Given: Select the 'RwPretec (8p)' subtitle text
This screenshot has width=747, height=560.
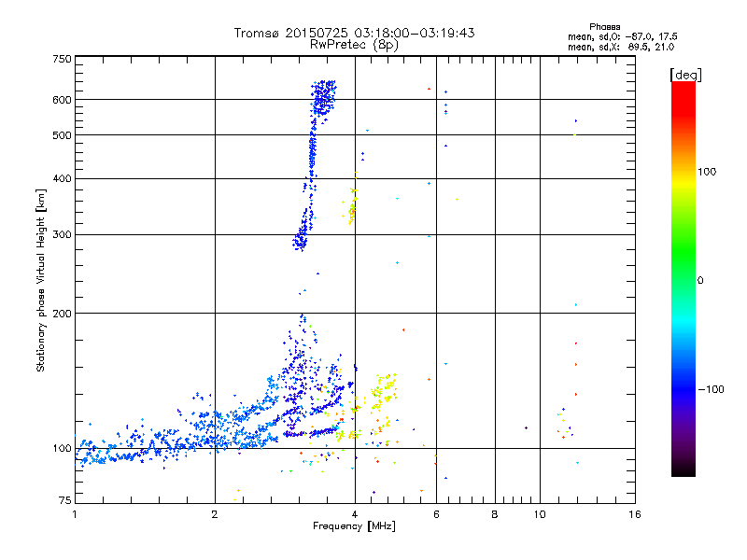Looking at the screenshot, I should point(354,45).
